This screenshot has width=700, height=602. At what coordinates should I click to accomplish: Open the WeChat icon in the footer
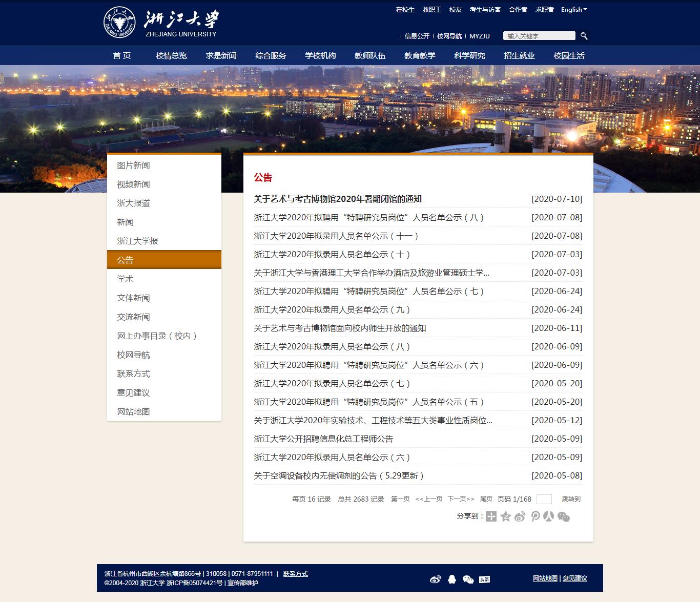coord(467,578)
